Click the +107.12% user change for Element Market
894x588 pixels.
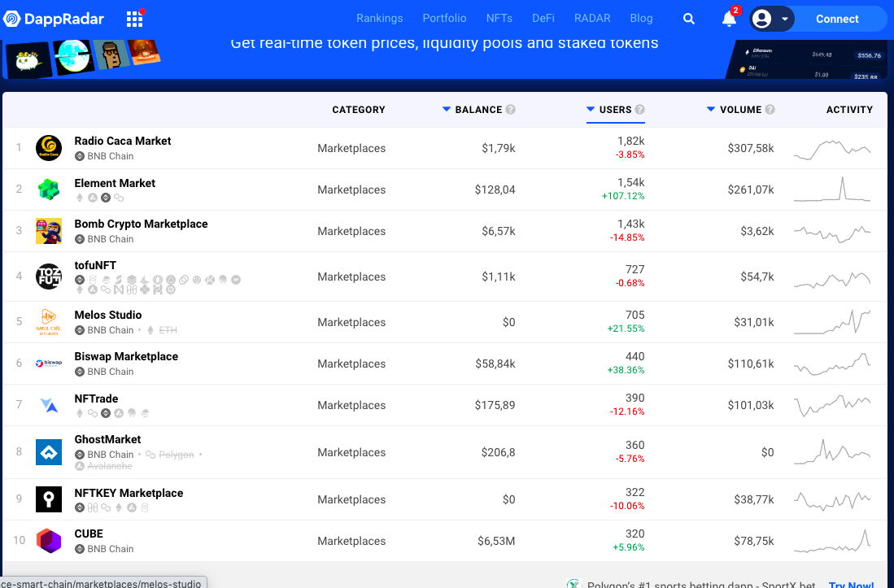(623, 196)
